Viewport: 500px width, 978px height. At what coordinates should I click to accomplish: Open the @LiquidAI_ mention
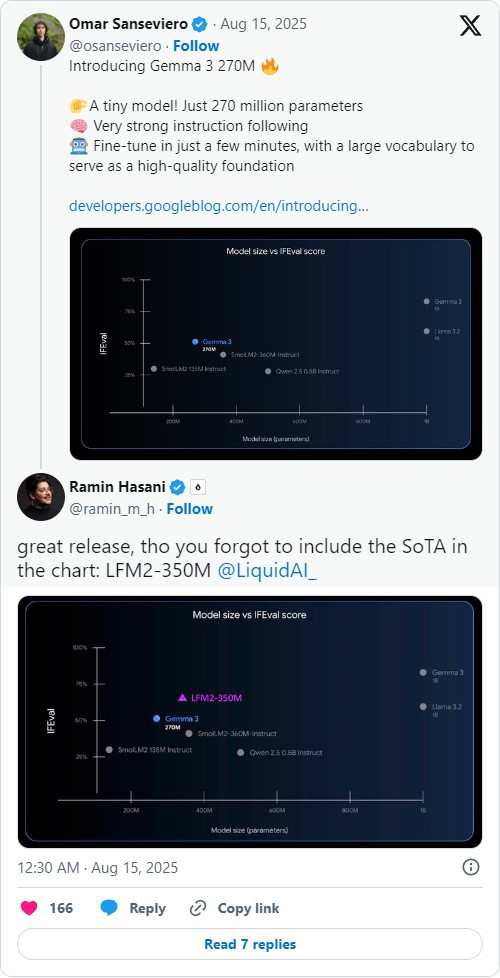pos(267,572)
